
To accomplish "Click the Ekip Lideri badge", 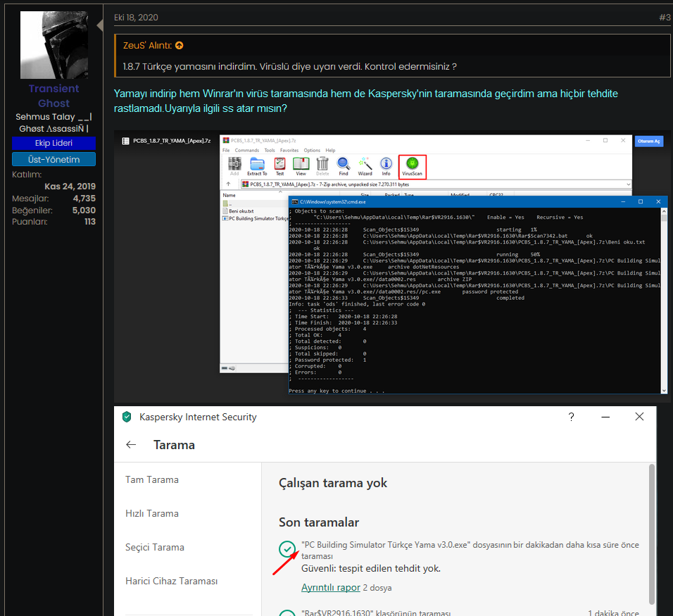I will [x=54, y=143].
